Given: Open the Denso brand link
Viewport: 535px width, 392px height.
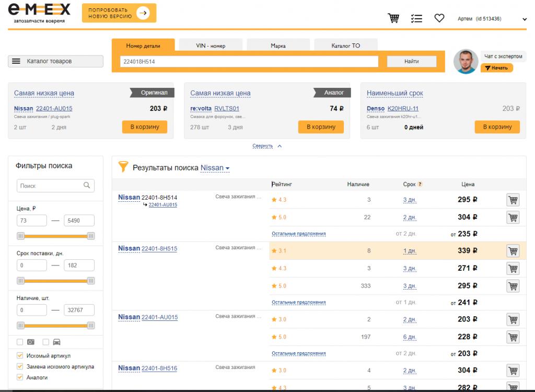Looking at the screenshot, I should point(376,108).
